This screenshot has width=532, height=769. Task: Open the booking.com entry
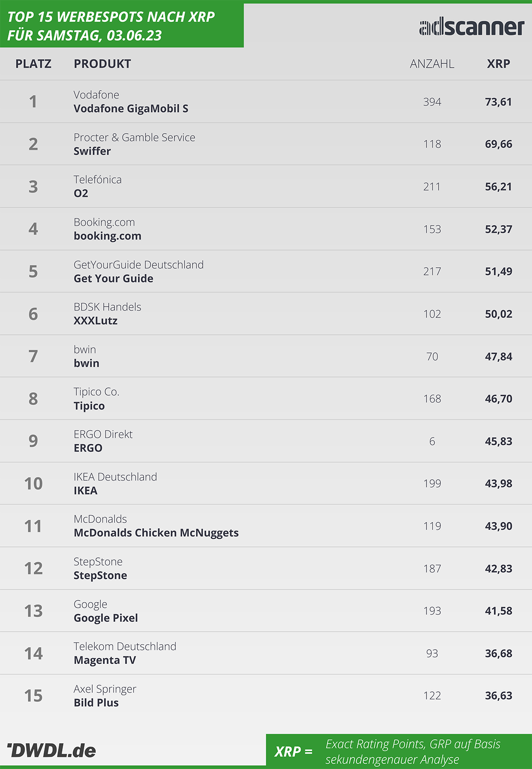(x=107, y=236)
